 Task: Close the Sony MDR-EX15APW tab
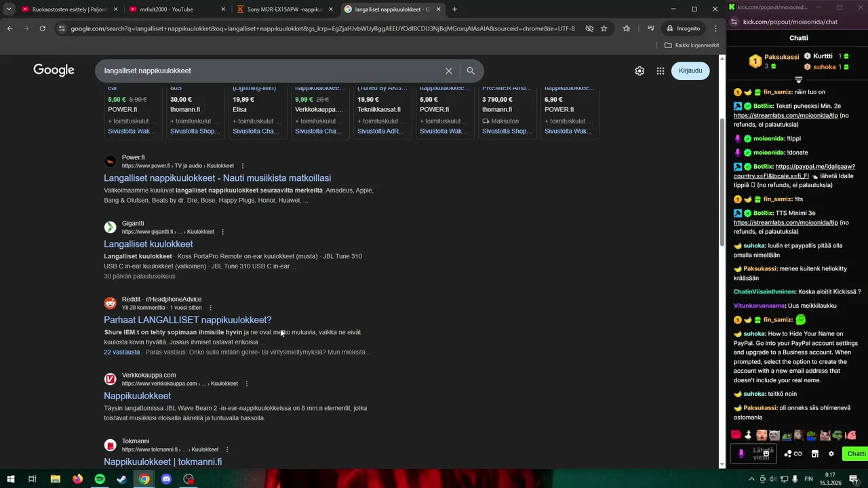(331, 9)
